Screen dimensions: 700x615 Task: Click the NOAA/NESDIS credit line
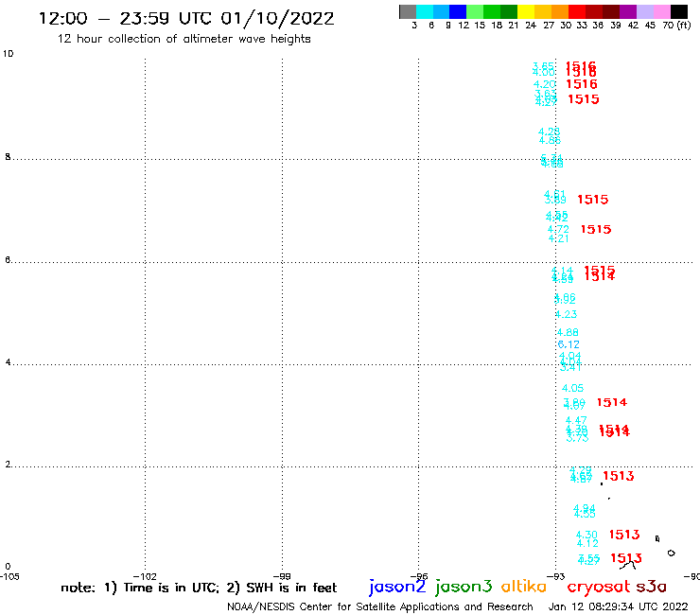380,607
